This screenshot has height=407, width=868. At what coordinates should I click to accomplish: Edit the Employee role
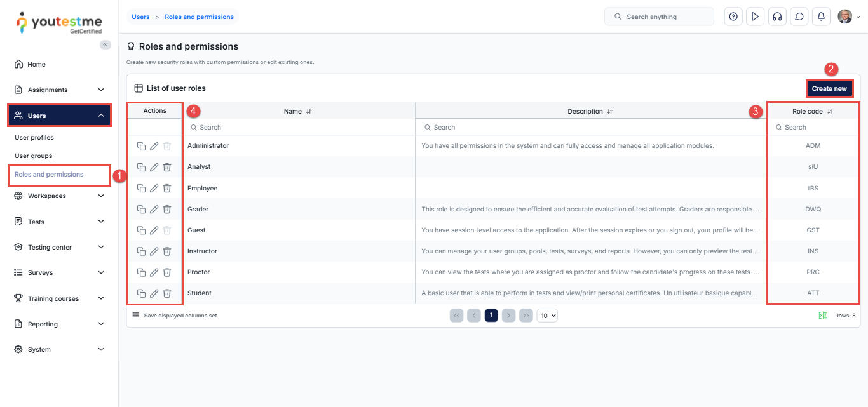click(x=154, y=188)
